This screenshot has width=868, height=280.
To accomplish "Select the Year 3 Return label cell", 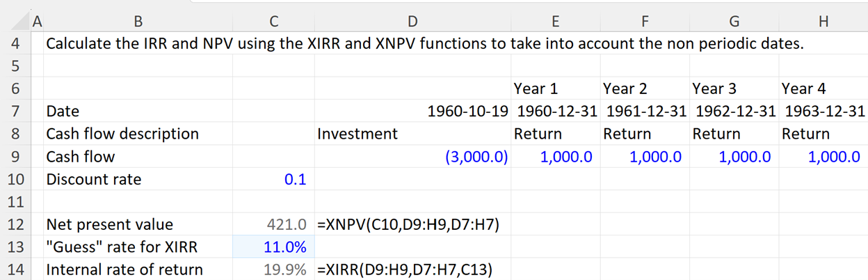I will (x=734, y=134).
